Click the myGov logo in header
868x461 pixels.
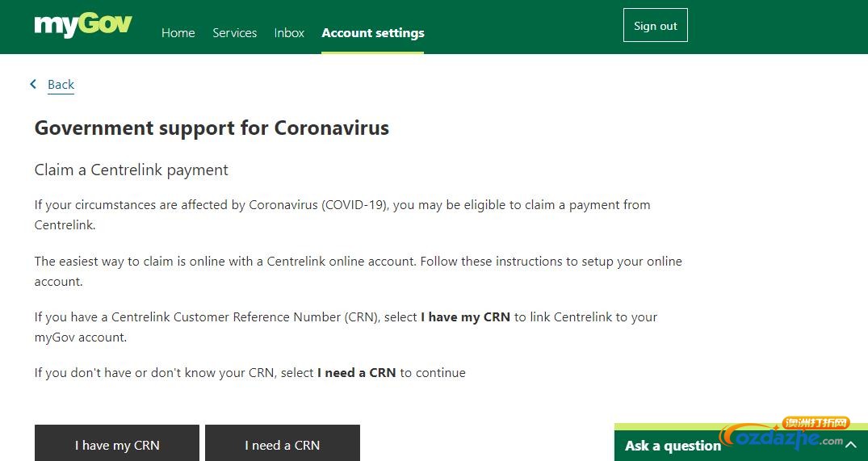point(83,26)
